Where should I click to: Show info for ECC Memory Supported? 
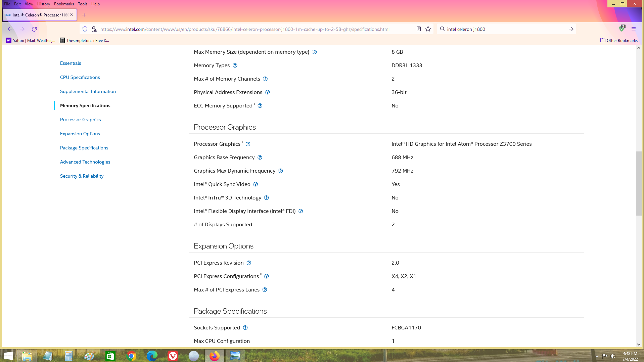point(260,106)
